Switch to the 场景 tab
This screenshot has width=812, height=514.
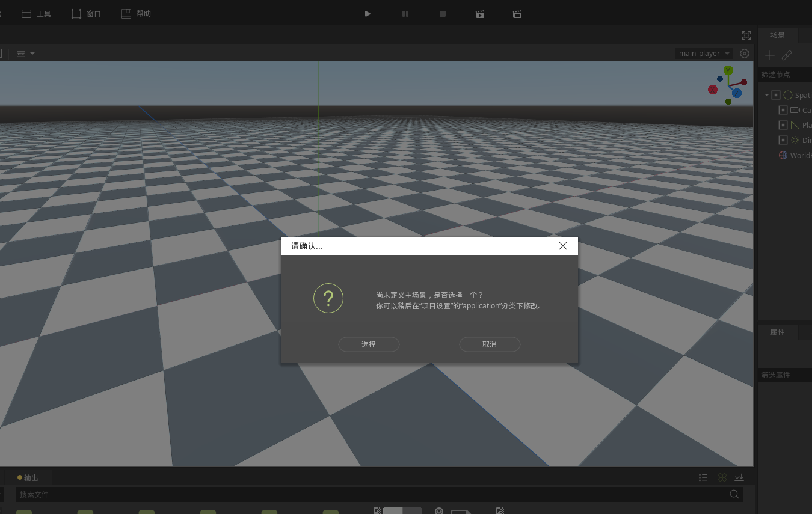coord(778,35)
